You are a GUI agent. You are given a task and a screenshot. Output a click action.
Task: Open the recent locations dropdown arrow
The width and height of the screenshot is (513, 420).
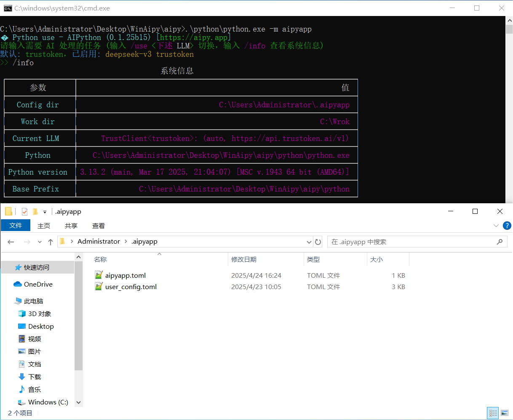pyautogui.click(x=40, y=242)
